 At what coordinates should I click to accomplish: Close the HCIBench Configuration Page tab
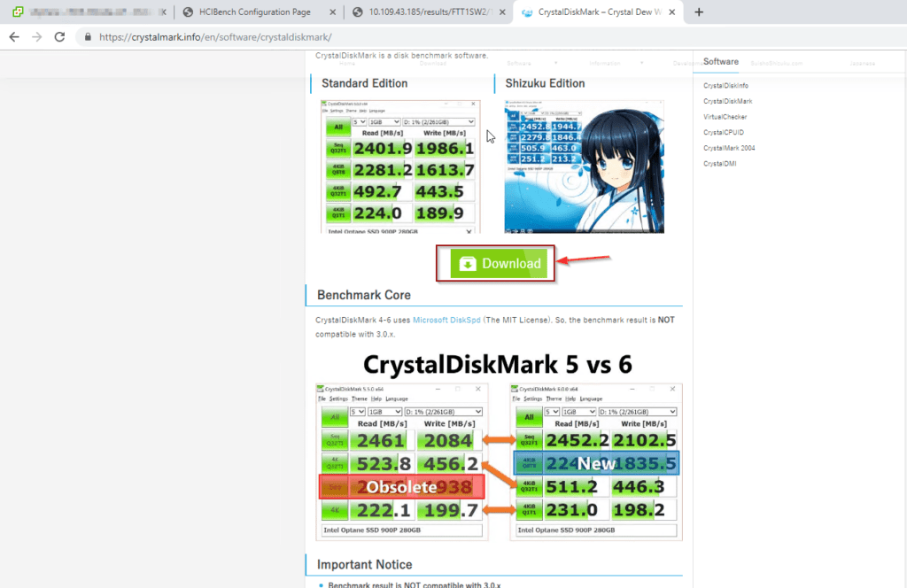click(330, 12)
